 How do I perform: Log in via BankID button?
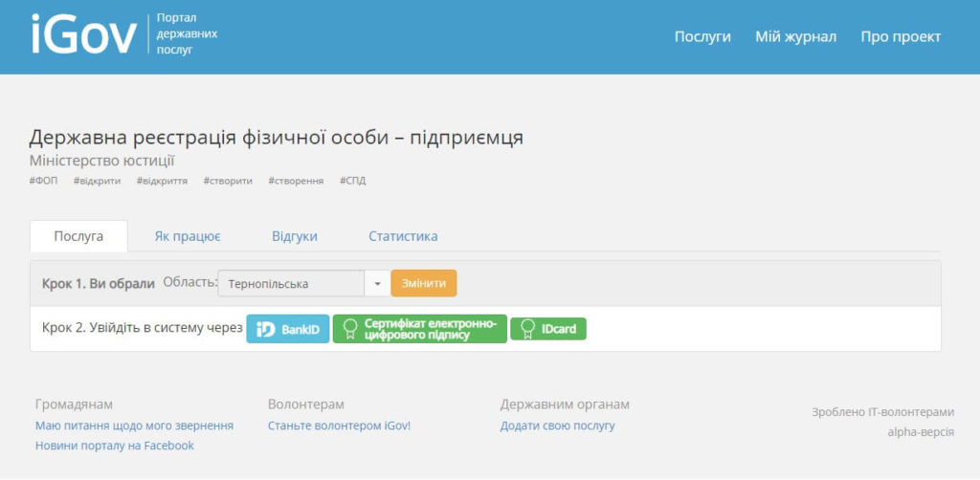(x=287, y=329)
